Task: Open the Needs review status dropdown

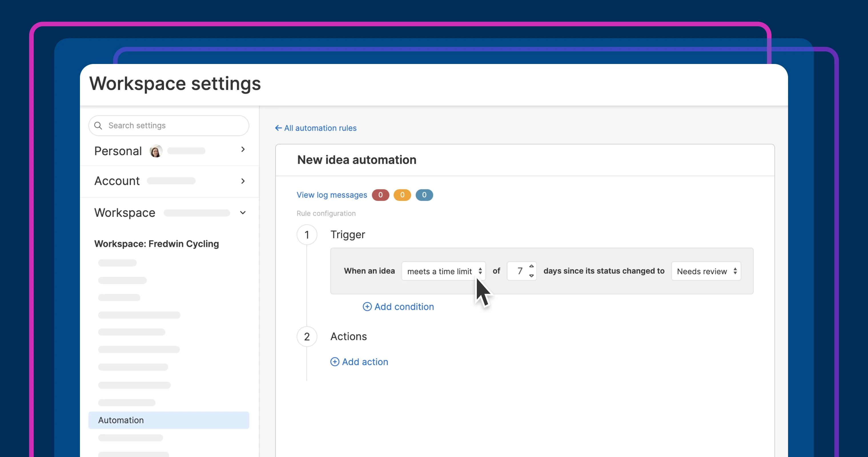Action: point(706,271)
